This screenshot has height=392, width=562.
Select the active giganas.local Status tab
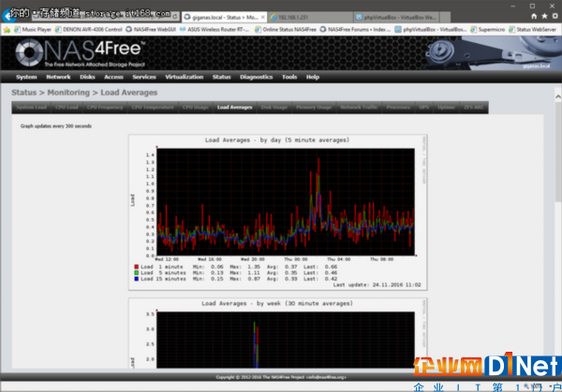224,17
